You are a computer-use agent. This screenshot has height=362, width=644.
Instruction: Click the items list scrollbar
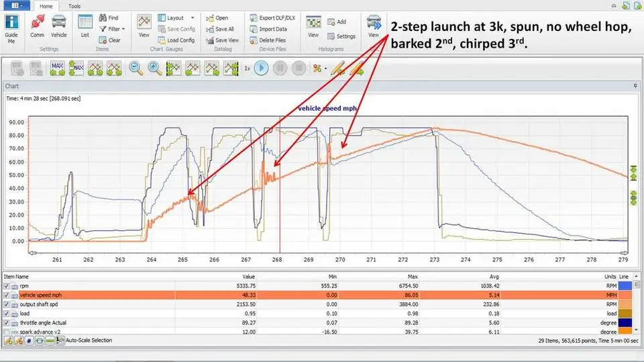click(x=636, y=303)
